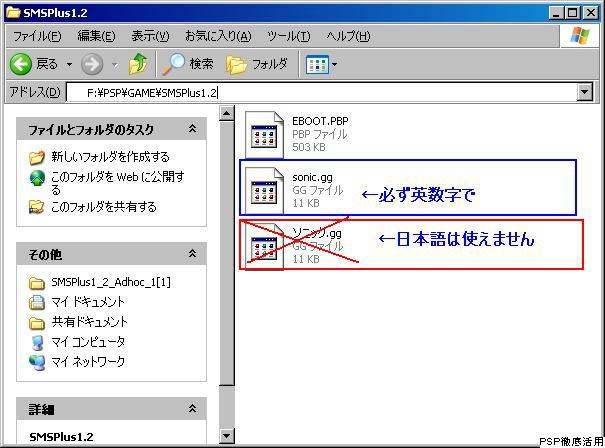Open the address bar dropdown
Viewport: 605px width, 448px height.
[585, 92]
